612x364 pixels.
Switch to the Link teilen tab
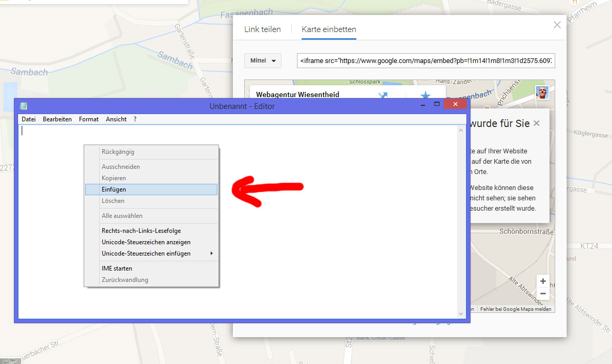pos(262,29)
